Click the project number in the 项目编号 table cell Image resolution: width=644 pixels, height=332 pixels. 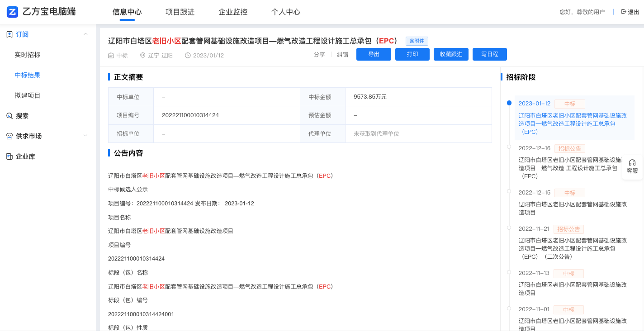point(190,115)
